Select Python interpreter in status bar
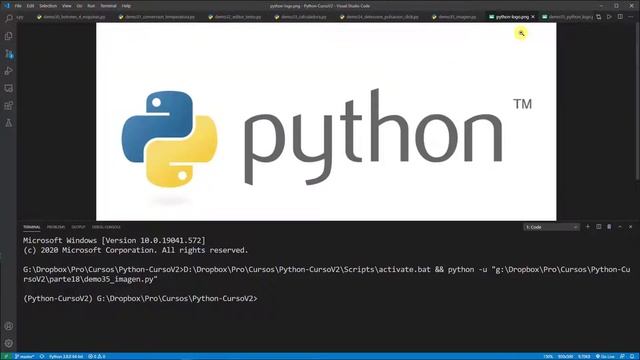 pos(65,356)
